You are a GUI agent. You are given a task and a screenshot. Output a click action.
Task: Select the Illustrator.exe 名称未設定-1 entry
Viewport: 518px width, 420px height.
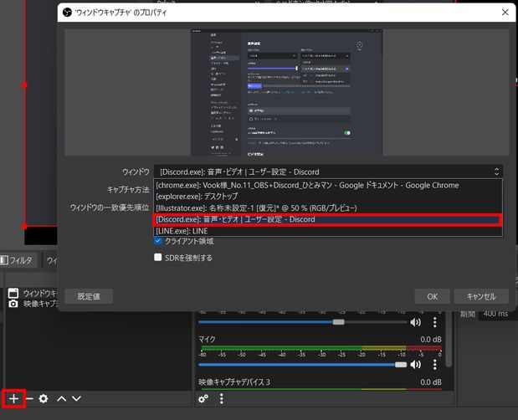tap(328, 208)
